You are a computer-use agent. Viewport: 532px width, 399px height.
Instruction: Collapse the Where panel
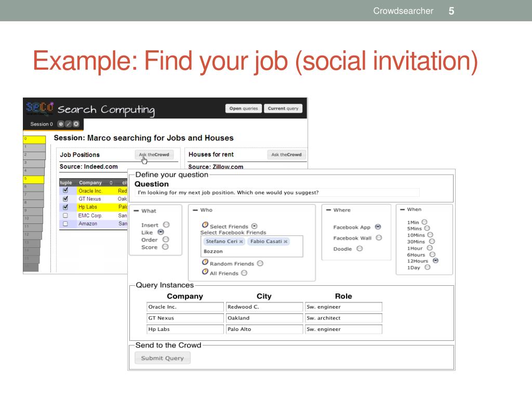coord(328,210)
